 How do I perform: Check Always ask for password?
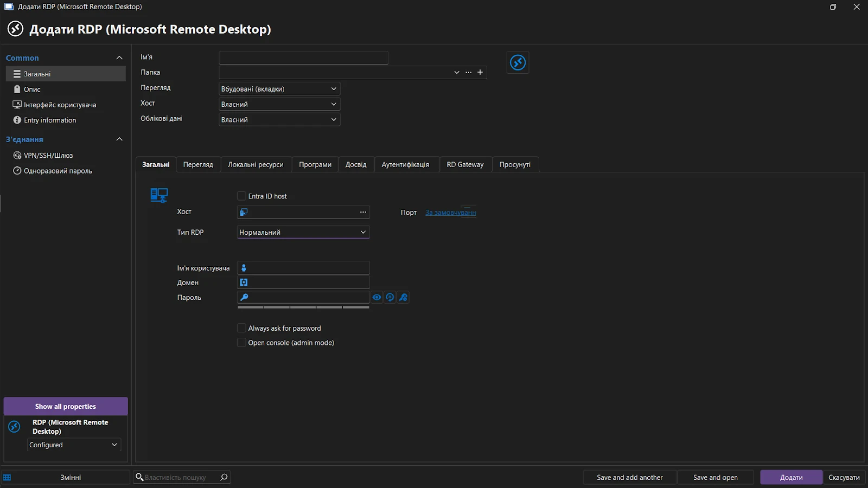click(241, 328)
